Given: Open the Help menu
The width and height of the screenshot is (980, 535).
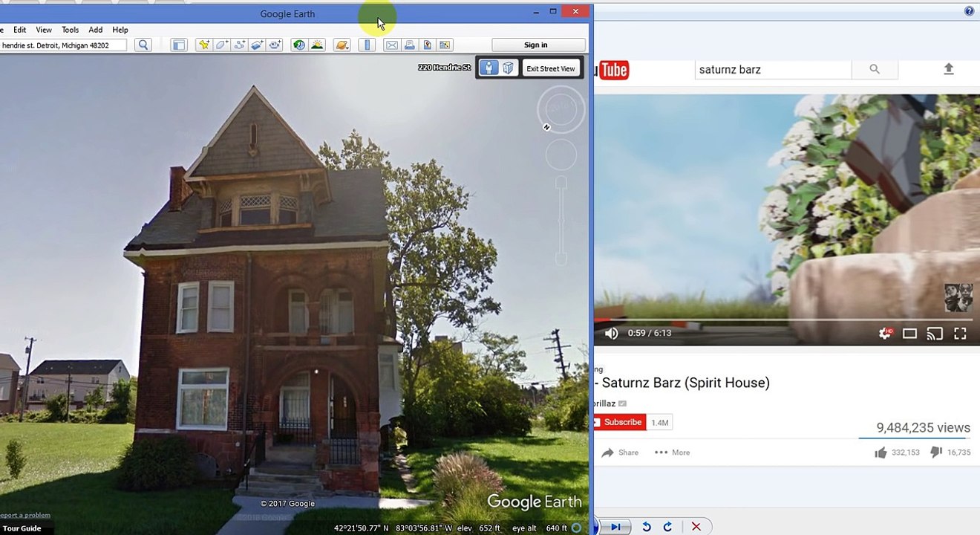Looking at the screenshot, I should pos(120,30).
